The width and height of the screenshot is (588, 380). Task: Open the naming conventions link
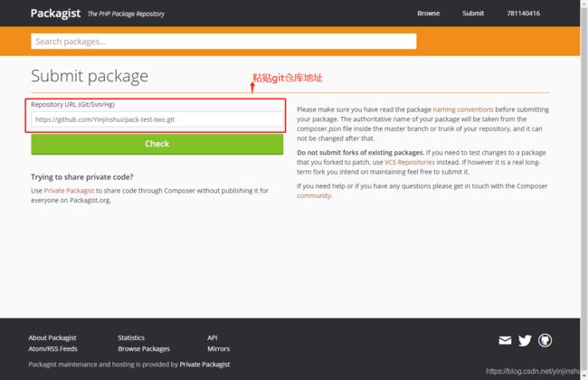pos(463,109)
